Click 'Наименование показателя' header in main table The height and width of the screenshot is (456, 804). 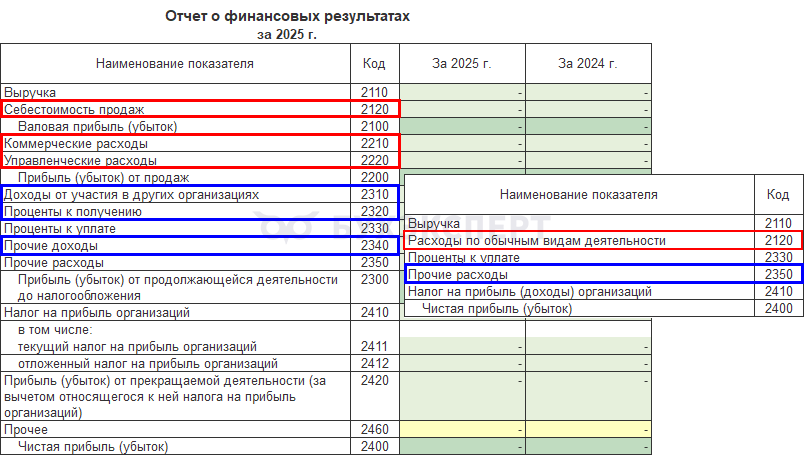[x=175, y=64]
